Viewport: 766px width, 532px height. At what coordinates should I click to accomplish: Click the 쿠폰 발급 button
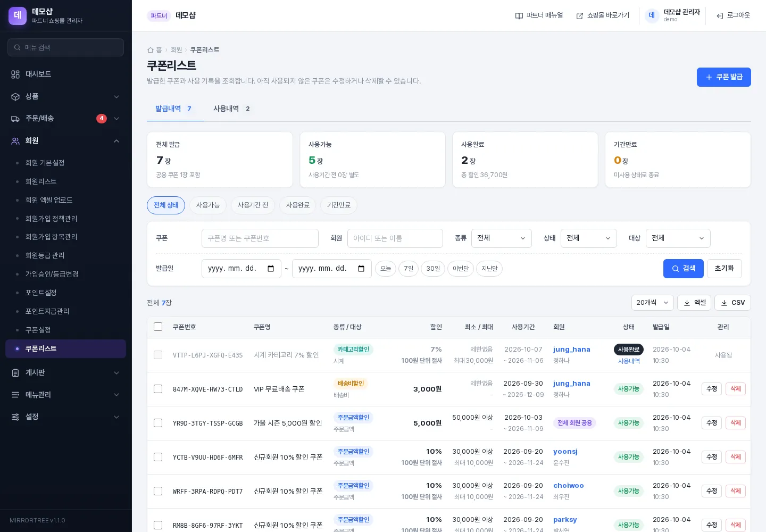(x=724, y=77)
